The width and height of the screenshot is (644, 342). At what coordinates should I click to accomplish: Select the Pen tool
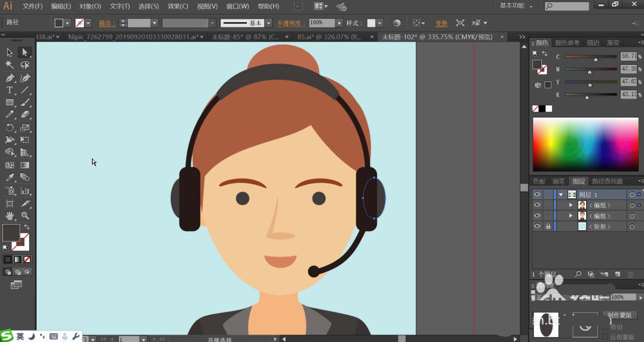10,78
